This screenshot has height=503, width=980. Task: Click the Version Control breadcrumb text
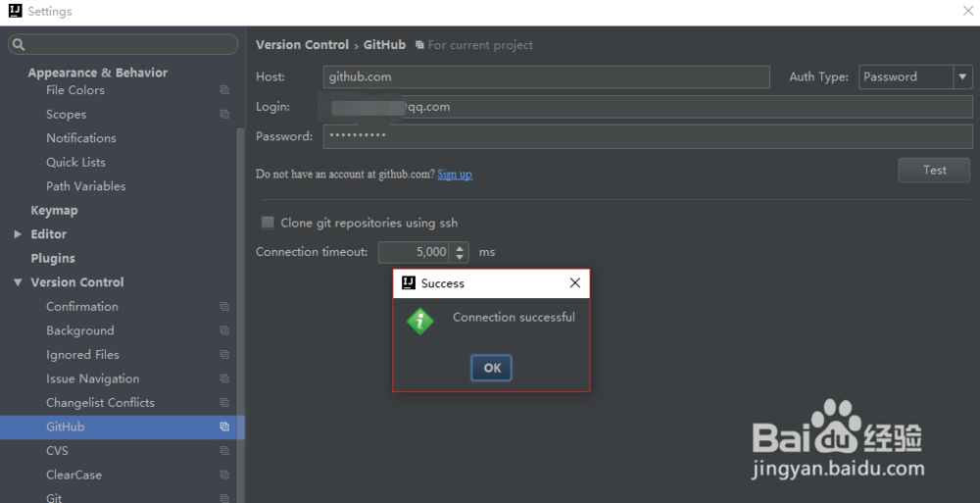(302, 45)
